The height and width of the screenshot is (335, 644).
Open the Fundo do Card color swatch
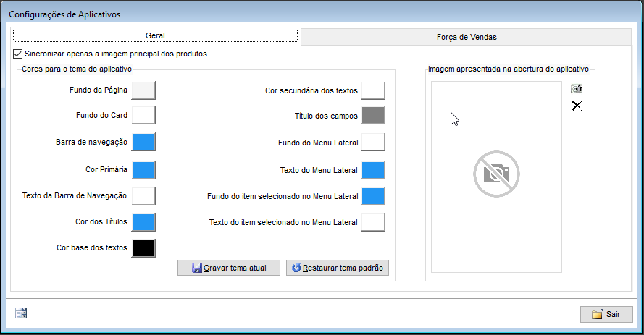(x=143, y=115)
